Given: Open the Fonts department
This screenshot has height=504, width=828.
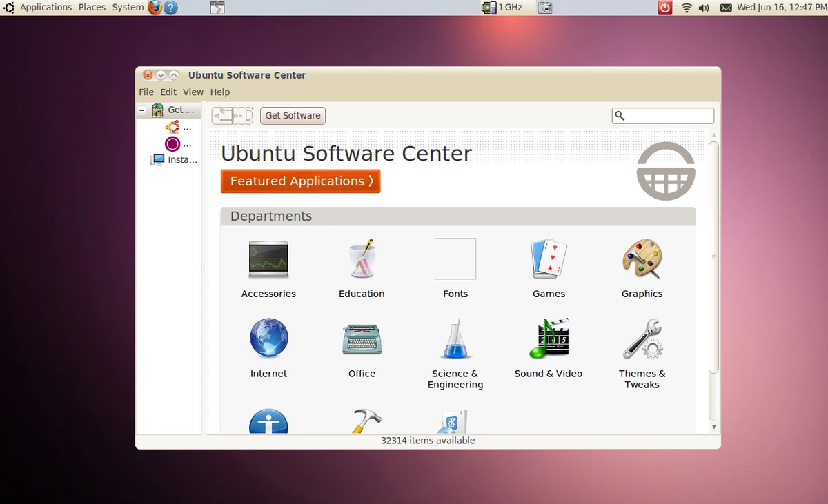Looking at the screenshot, I should click(455, 269).
